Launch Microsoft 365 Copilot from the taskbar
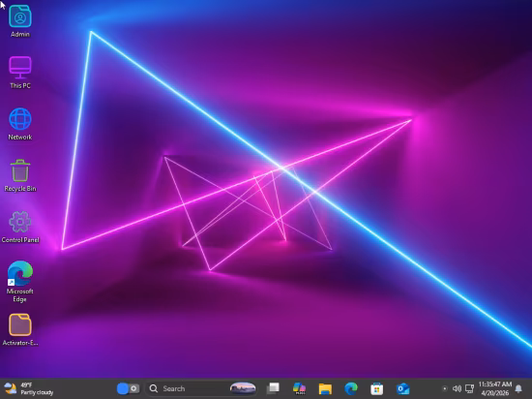The width and height of the screenshot is (532, 399). tap(299, 388)
